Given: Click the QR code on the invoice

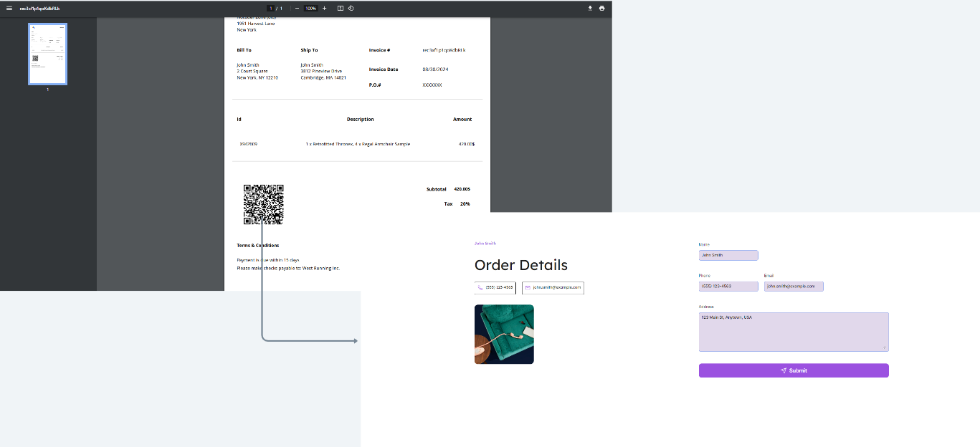Looking at the screenshot, I should [263, 205].
